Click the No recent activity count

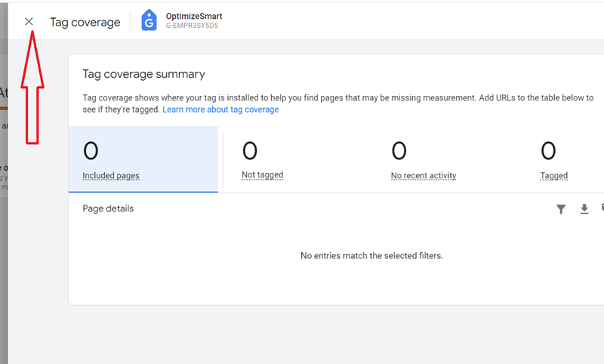pyautogui.click(x=399, y=151)
